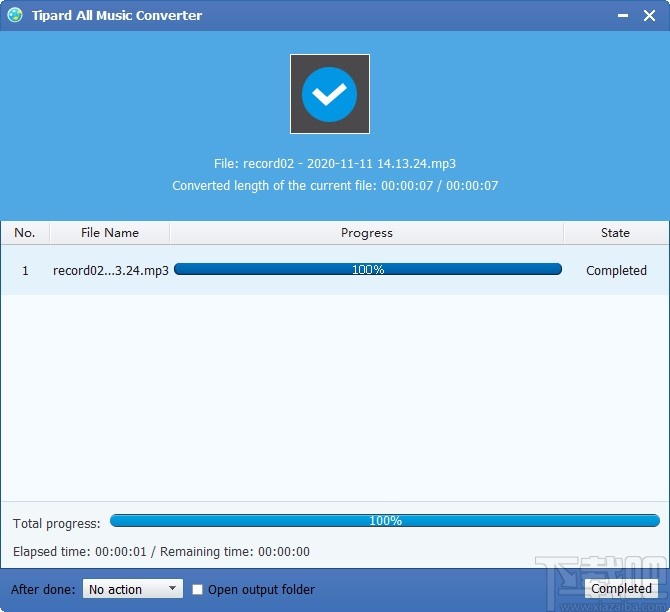Click the File: record02 - 2020-11-11 14.13.24.mp3 label
Screen dimensions: 670x612
tap(335, 163)
